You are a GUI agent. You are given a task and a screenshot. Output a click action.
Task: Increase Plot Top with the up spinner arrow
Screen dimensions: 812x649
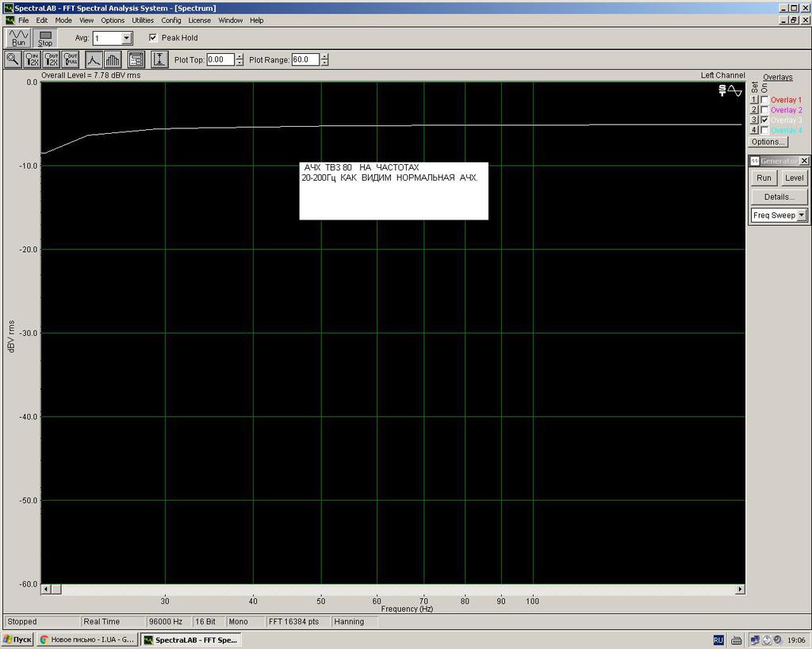coord(239,56)
